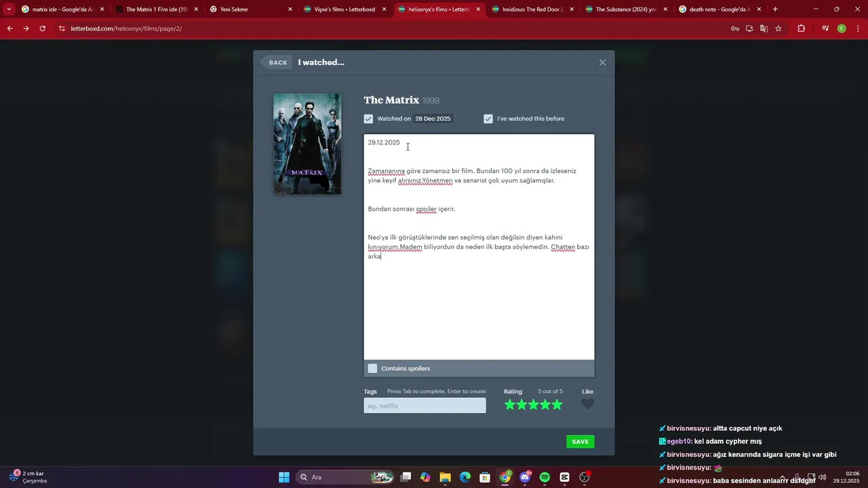Bookmark this page with the star

pos(778,28)
